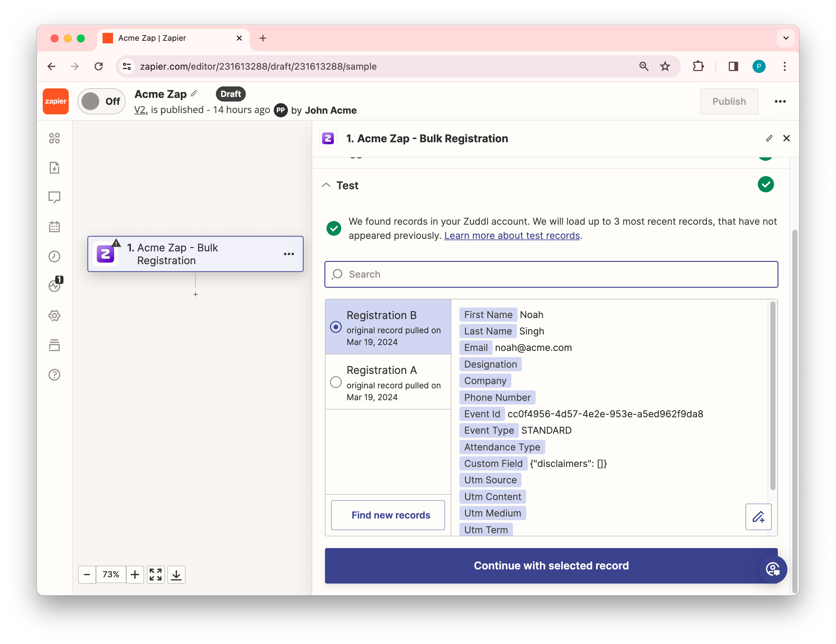
Task: Open the top-right three-dot Zap menu
Action: (x=780, y=102)
